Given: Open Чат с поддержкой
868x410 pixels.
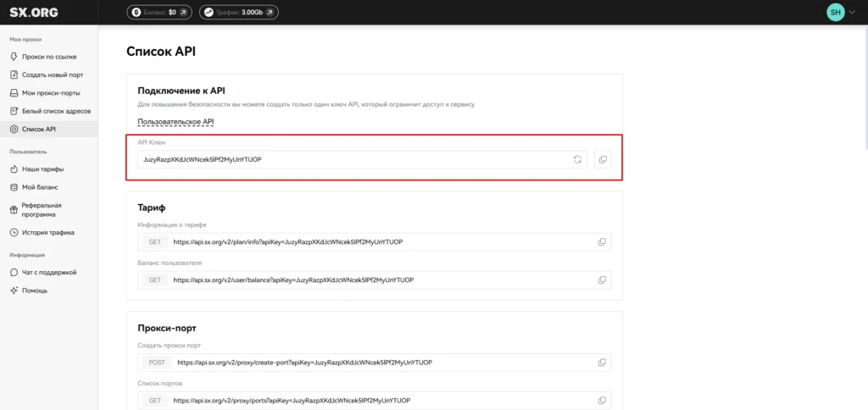Looking at the screenshot, I should [48, 272].
